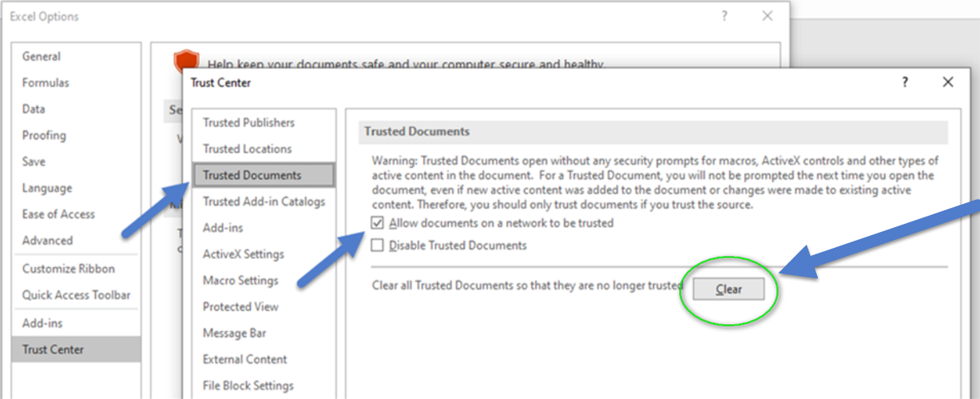
Task: Select Quick Access Toolbar category
Action: (76, 295)
